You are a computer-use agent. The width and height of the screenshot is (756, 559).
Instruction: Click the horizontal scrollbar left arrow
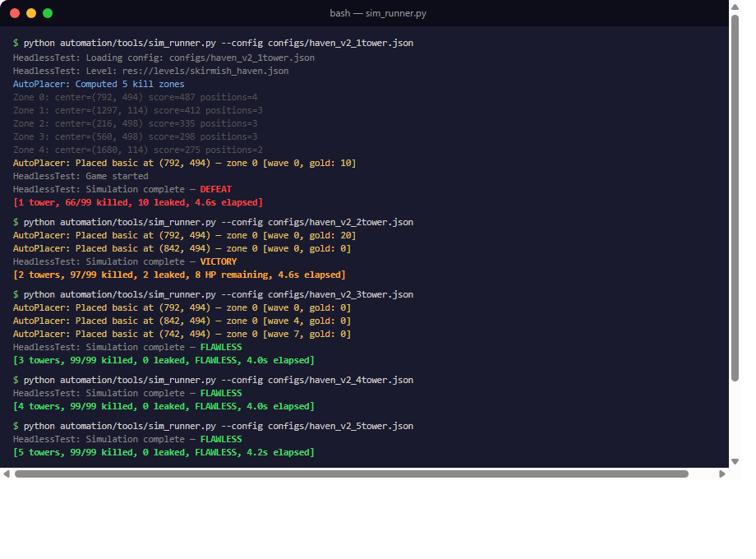click(x=7, y=474)
